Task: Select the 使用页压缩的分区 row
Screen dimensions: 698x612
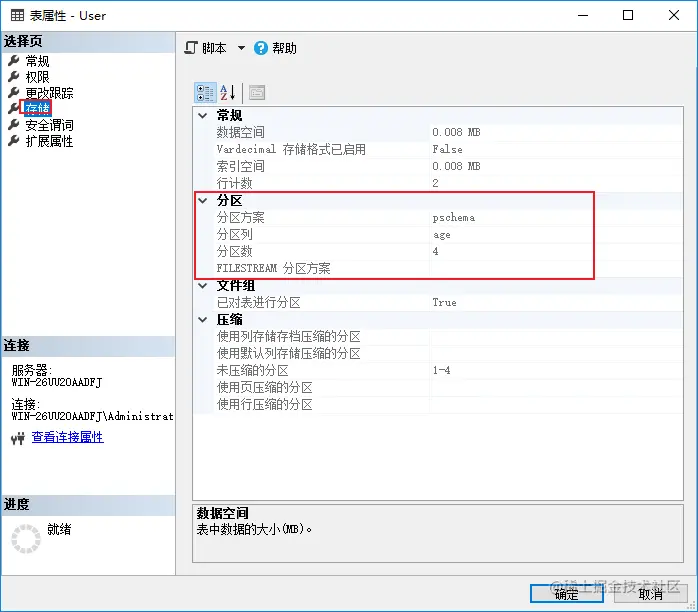Action: (x=448, y=387)
